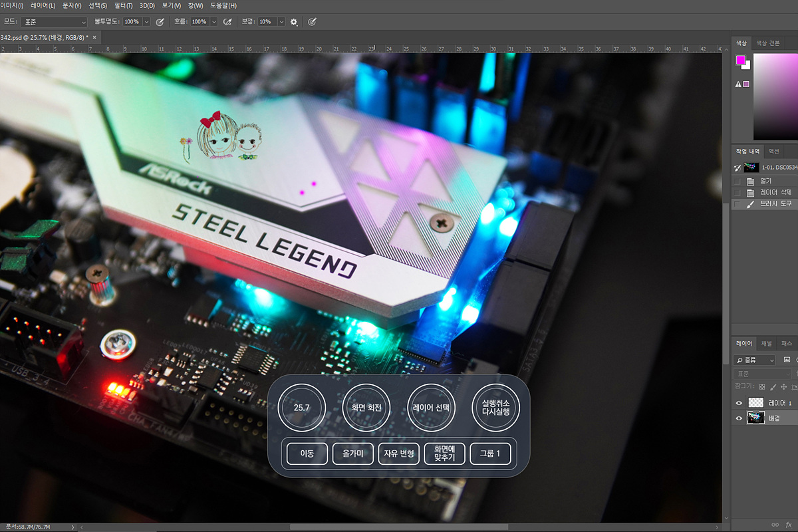Viewport: 798px width, 532px height.
Task: Click the 흐름 100% value field
Action: pos(199,22)
